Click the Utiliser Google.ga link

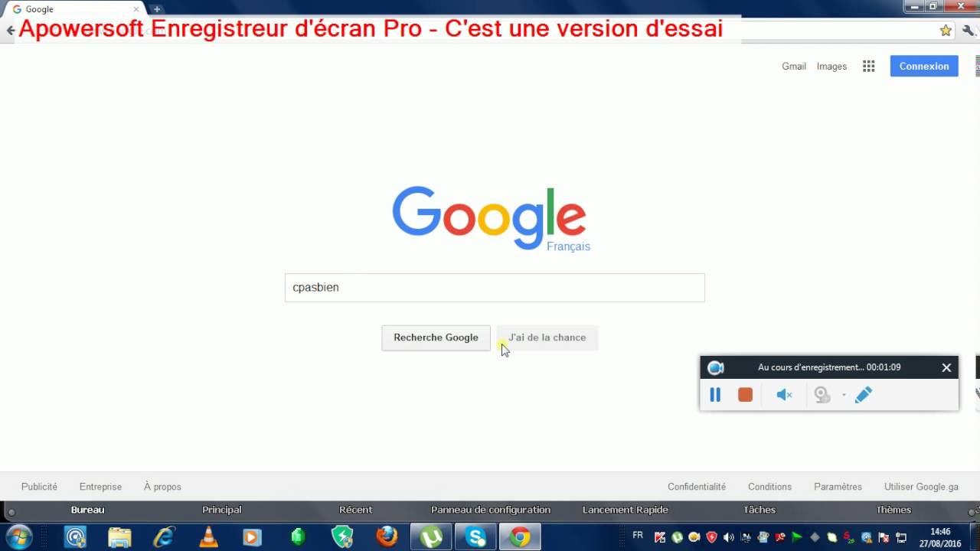coord(921,487)
